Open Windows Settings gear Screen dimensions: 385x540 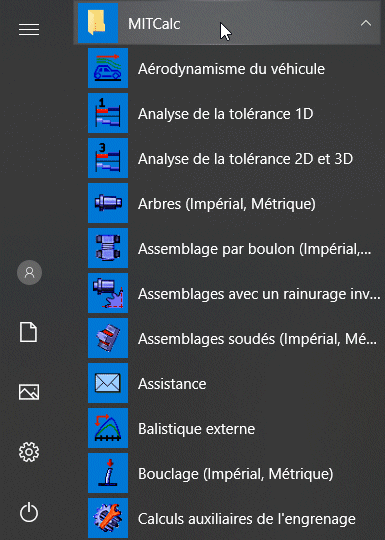pos(29,452)
